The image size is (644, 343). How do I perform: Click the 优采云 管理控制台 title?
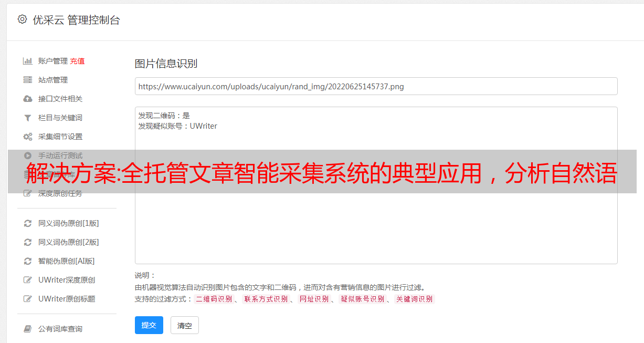(76, 20)
